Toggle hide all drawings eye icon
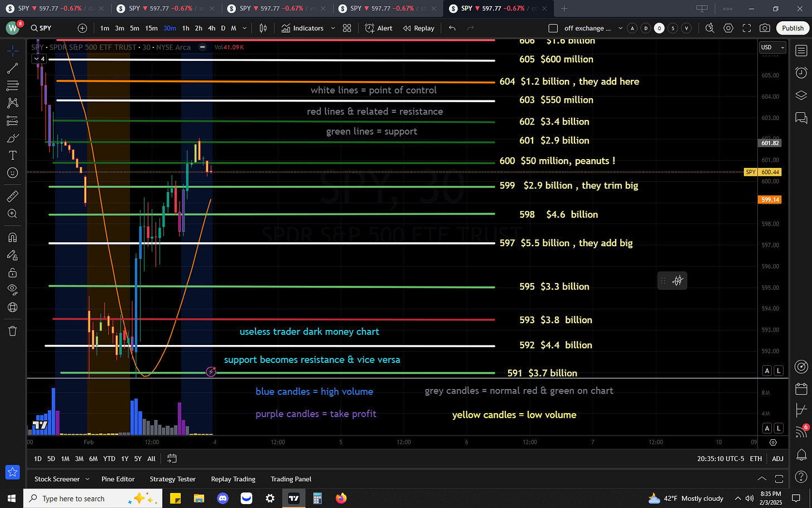Screen dimensions: 812x508 tap(12, 290)
